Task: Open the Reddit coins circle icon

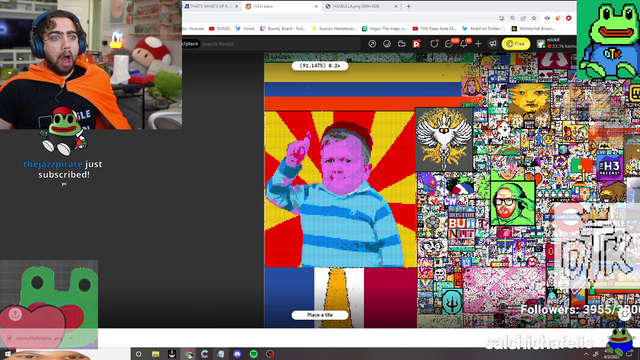Action: tap(387, 44)
